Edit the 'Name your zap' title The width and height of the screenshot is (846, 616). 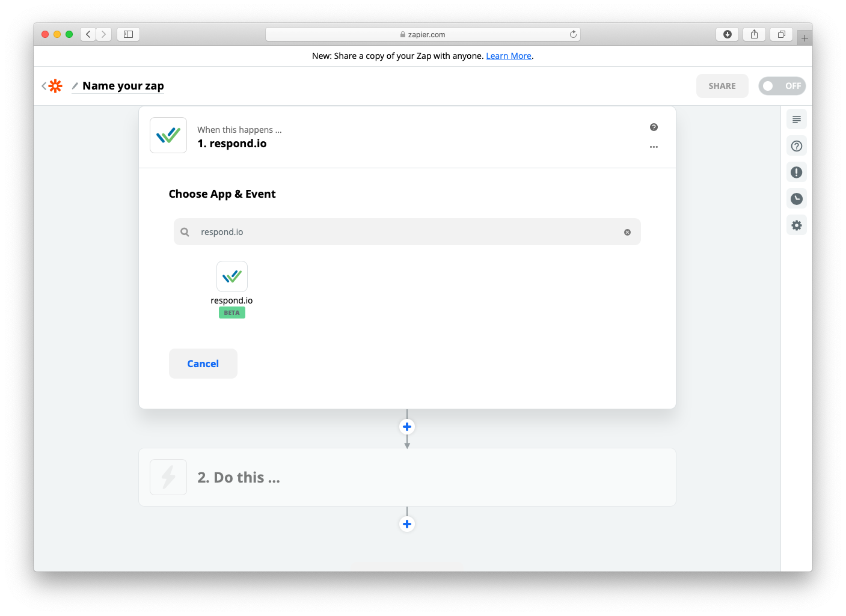(x=123, y=86)
